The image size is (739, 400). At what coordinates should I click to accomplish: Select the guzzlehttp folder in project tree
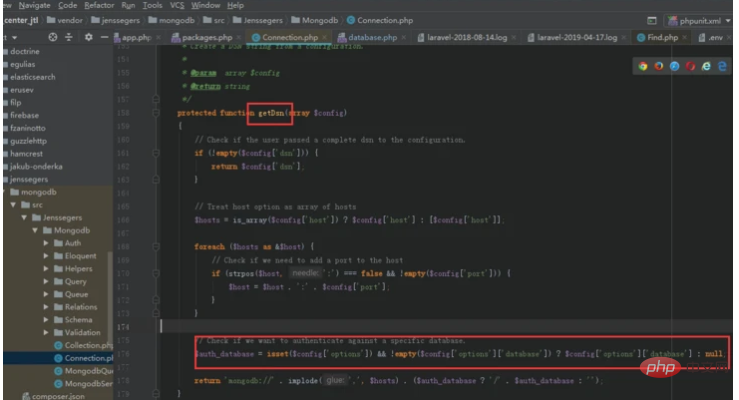click(x=28, y=141)
